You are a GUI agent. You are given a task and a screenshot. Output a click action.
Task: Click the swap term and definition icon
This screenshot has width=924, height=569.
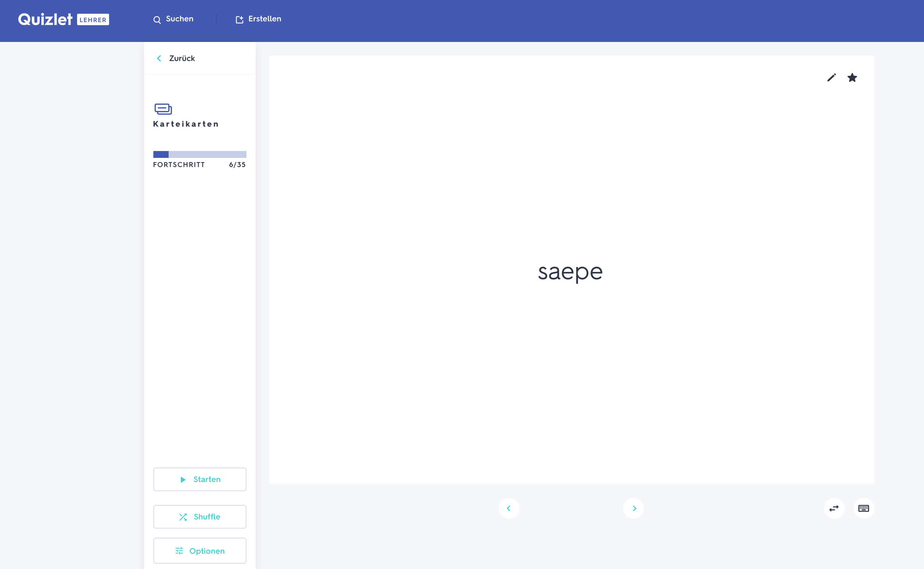pyautogui.click(x=834, y=508)
